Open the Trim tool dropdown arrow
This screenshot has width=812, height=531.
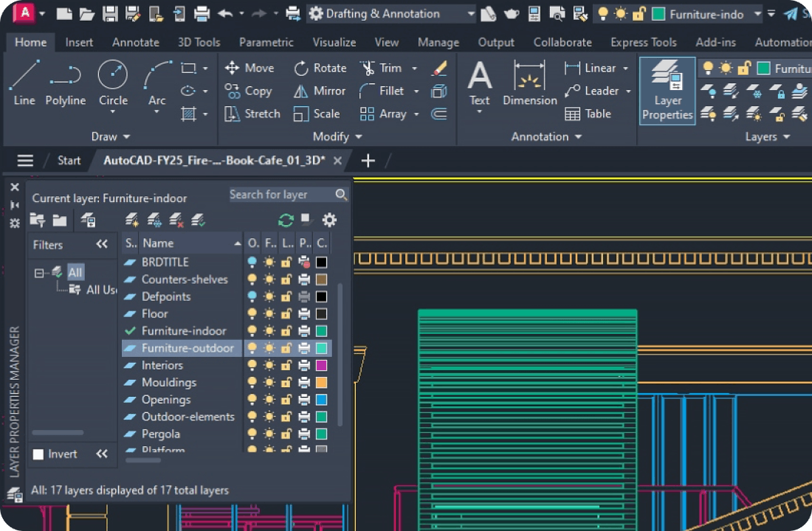tap(414, 68)
